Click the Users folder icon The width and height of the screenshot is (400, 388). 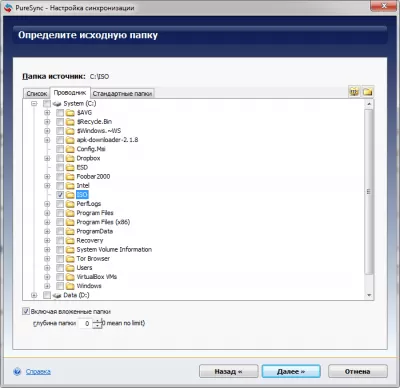70,268
